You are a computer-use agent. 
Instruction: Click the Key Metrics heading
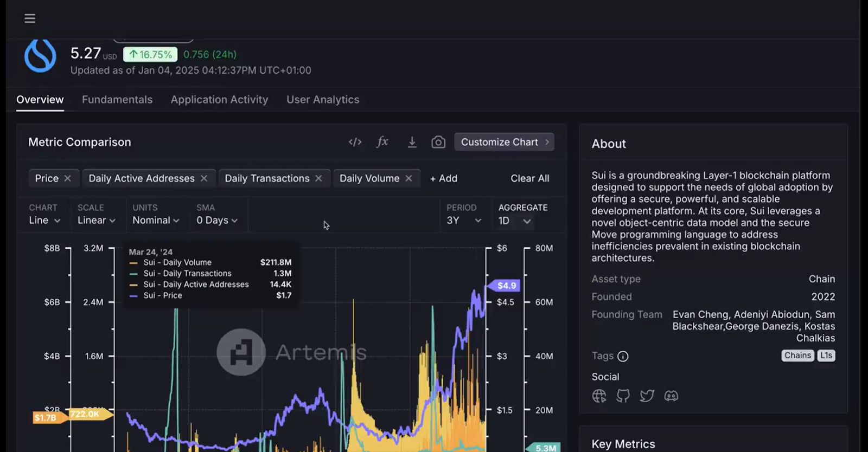[x=623, y=444]
